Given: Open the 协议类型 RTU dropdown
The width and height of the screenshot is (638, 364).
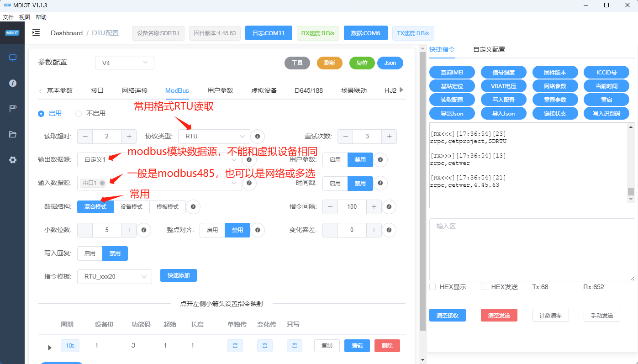Looking at the screenshot, I should pyautogui.click(x=214, y=136).
